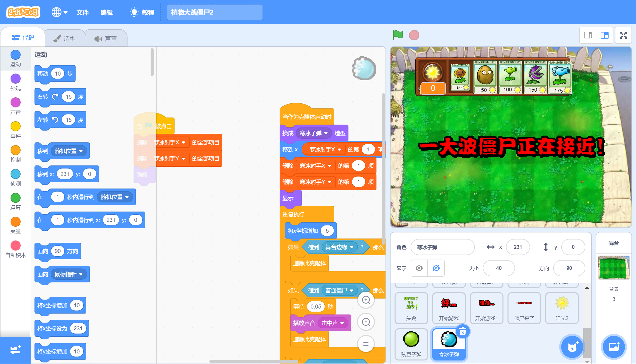Click the 0.05 value in 等待 block
This screenshot has width=636, height=364.
pos(316,307)
